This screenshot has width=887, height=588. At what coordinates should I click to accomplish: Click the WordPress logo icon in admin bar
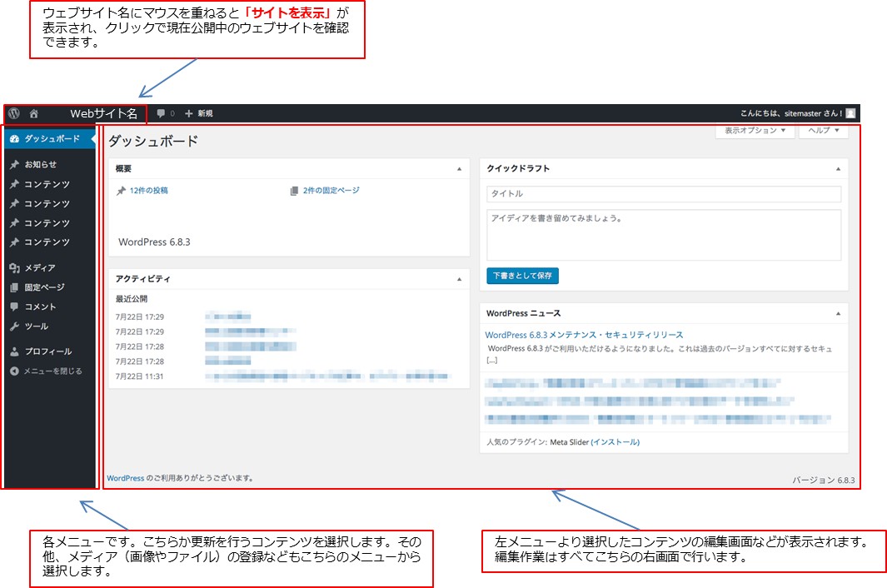click(14, 113)
